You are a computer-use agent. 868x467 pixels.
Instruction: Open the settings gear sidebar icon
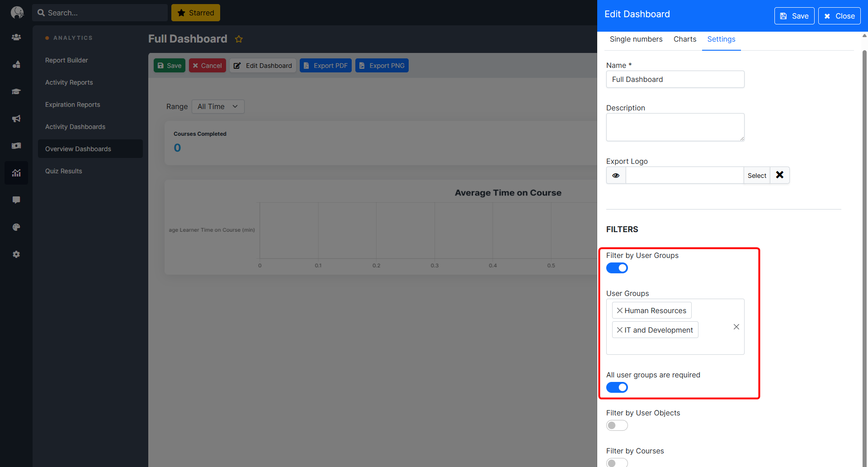coord(16,254)
